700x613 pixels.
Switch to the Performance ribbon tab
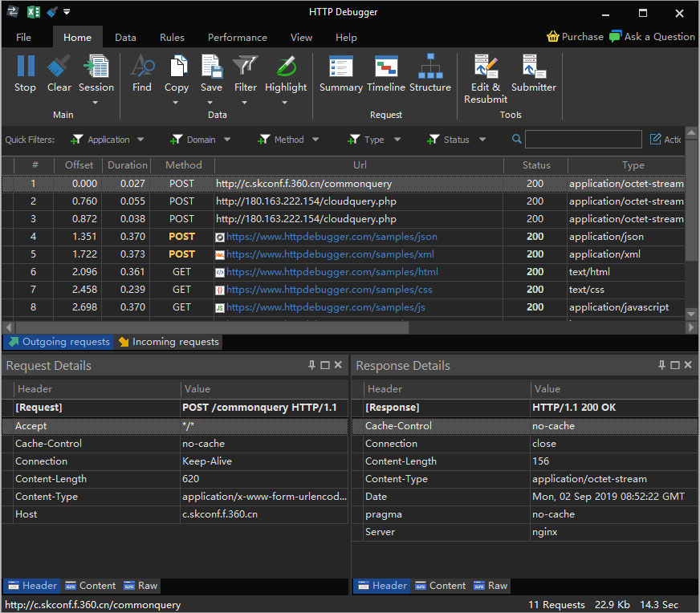(237, 37)
